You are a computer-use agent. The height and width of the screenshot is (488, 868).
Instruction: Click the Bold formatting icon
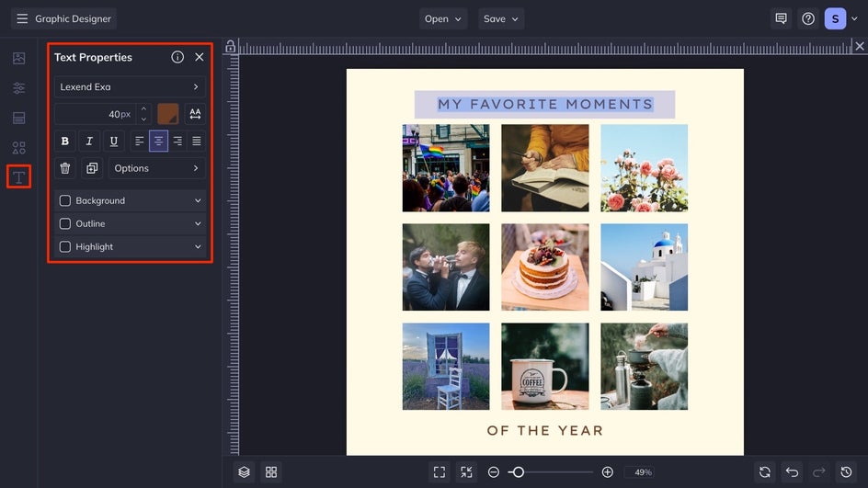tap(65, 142)
